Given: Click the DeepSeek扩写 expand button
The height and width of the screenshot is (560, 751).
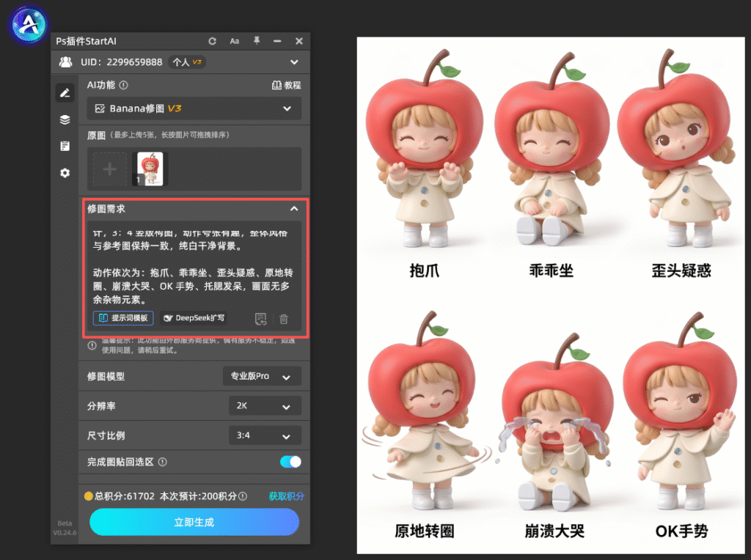Looking at the screenshot, I should tap(194, 318).
